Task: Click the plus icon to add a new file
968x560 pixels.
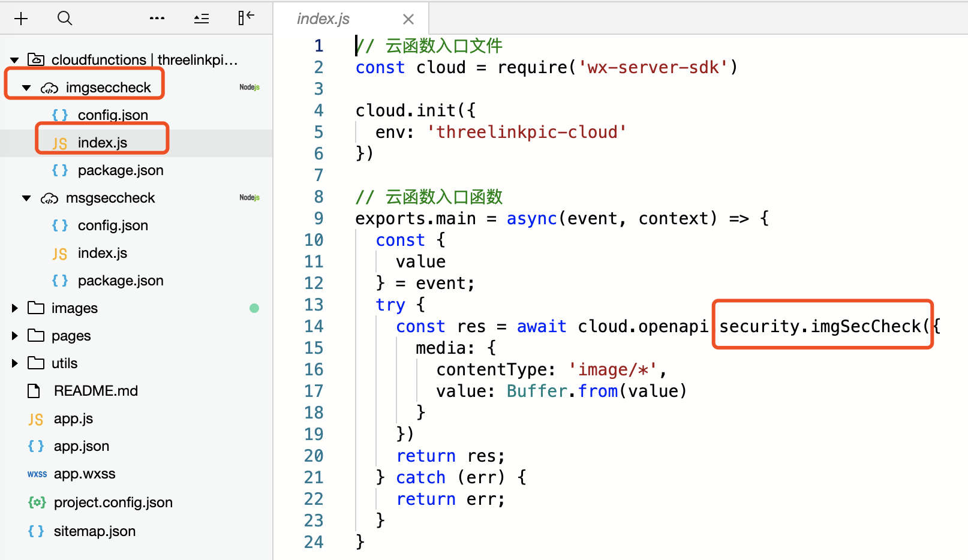Action: (21, 19)
